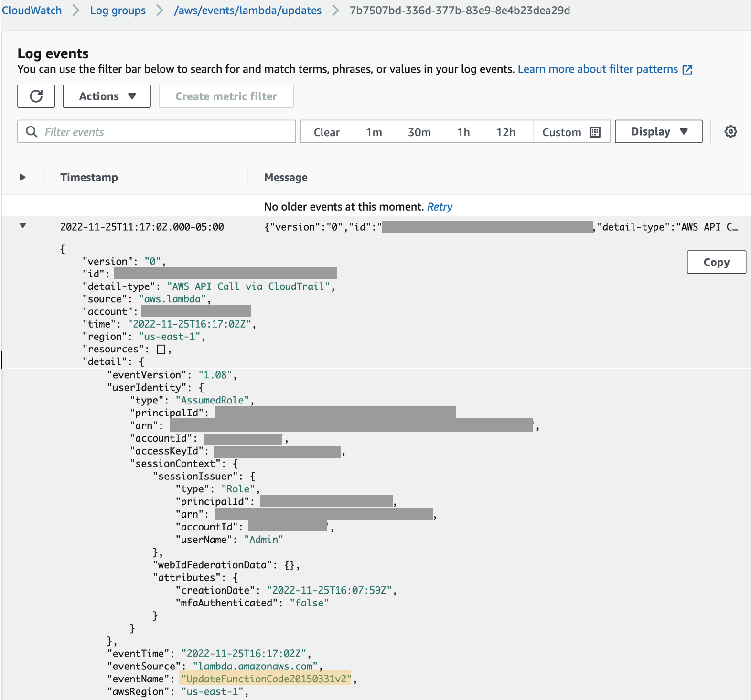Open the settings gear icon

[x=730, y=132]
